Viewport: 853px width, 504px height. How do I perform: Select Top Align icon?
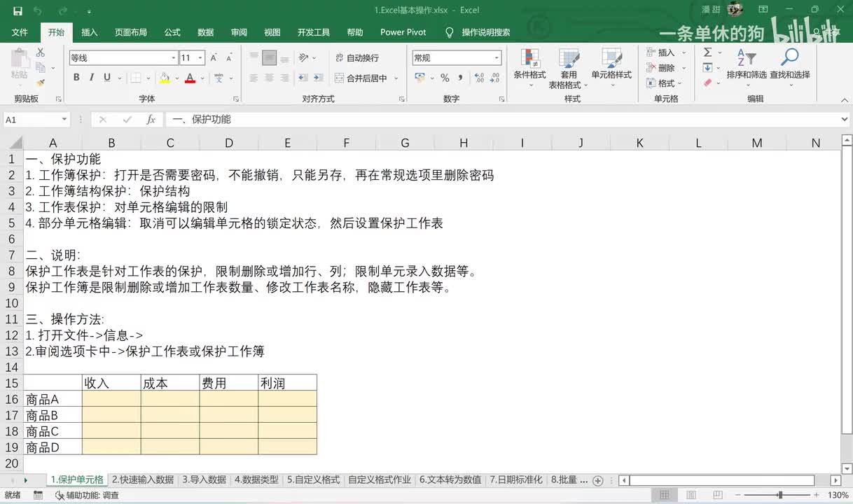point(254,57)
